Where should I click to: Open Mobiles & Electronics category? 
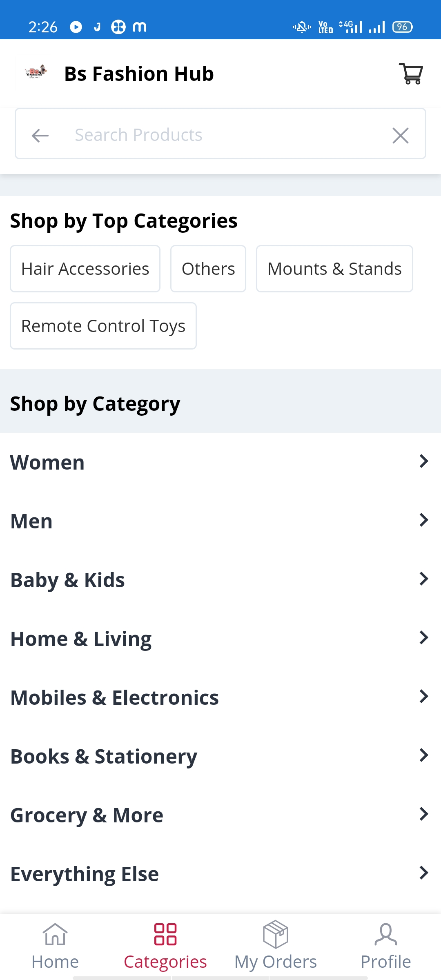pyautogui.click(x=220, y=697)
